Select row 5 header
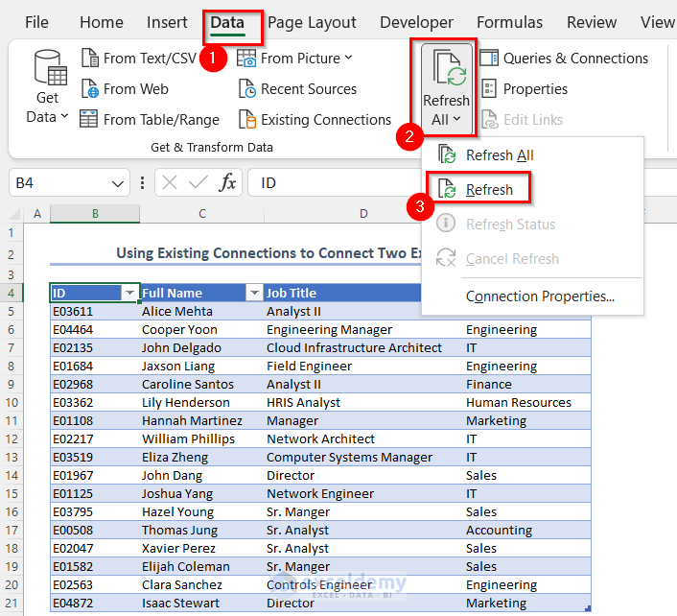The height and width of the screenshot is (616, 677). 12,312
